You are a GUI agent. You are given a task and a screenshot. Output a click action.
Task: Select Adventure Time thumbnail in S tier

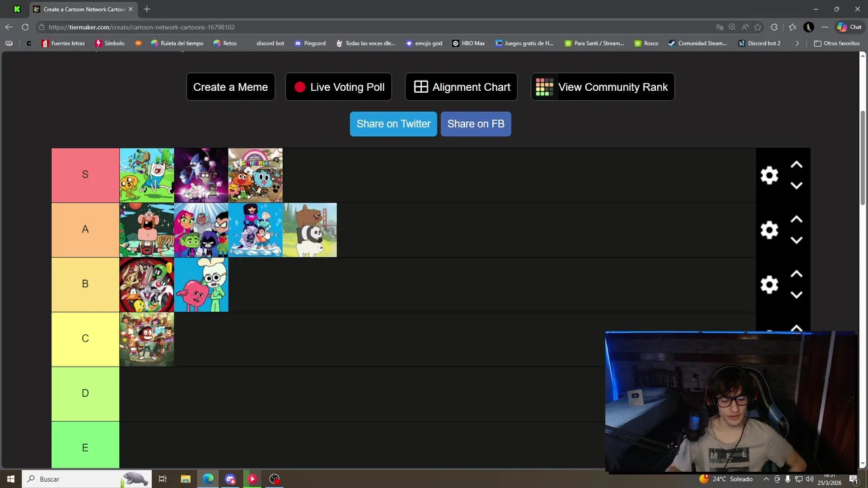[x=146, y=176]
